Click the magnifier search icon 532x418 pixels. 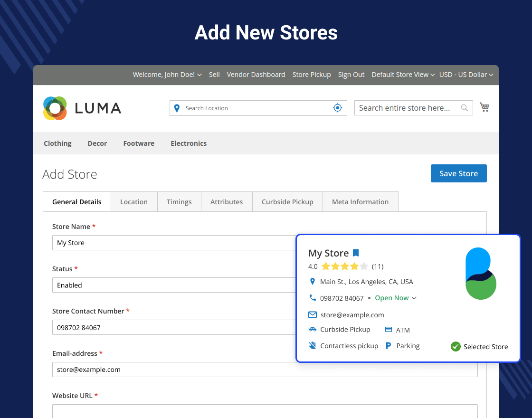click(x=465, y=108)
